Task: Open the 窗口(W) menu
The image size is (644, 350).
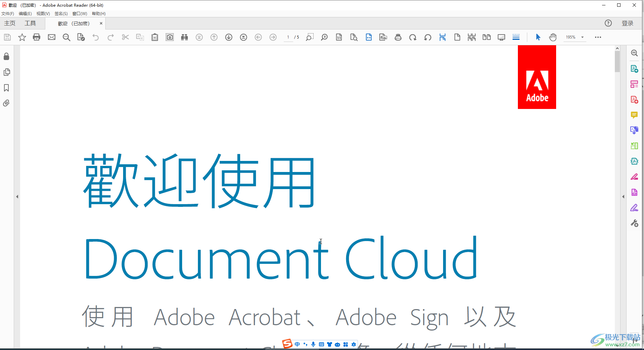Action: 80,14
